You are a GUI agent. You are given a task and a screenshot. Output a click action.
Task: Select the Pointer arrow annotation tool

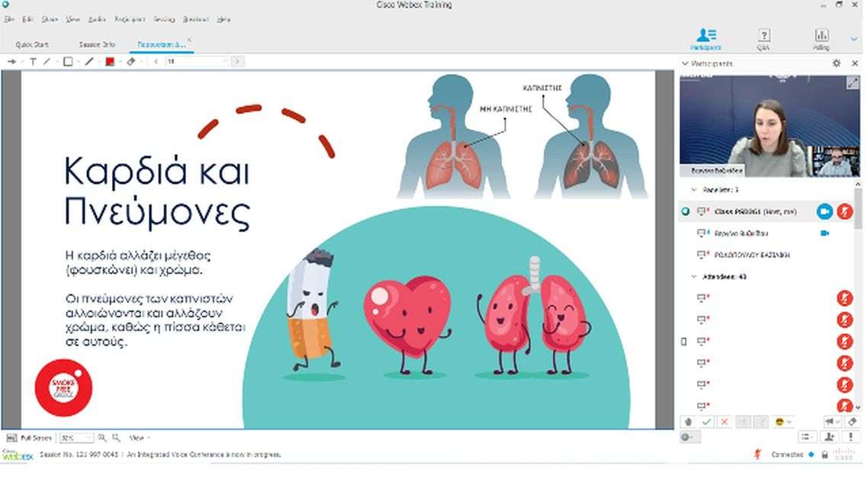(11, 62)
